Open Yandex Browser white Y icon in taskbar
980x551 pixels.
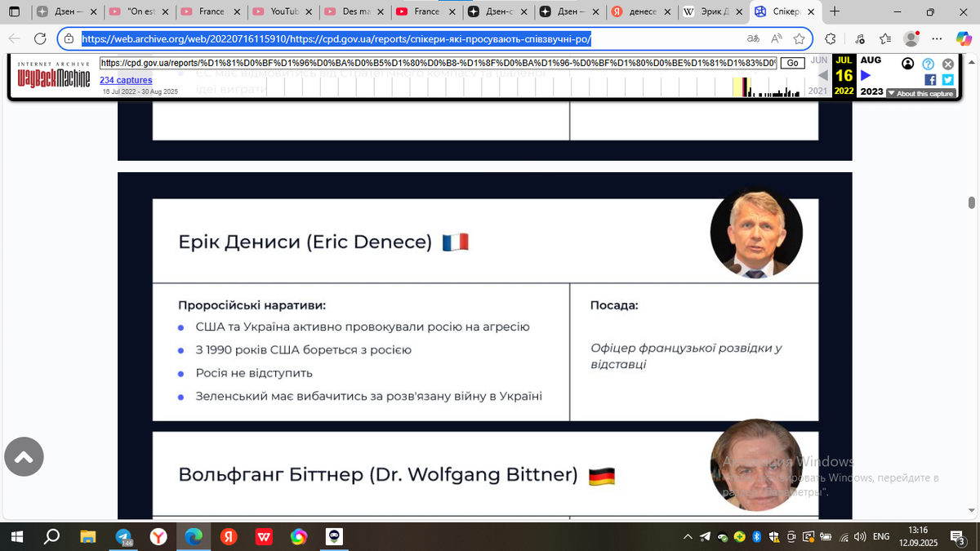click(x=158, y=536)
